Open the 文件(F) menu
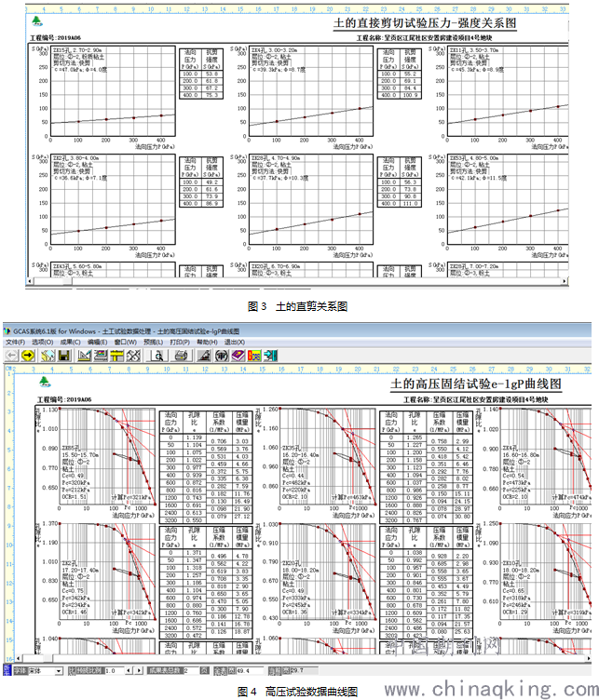Screen dimensions: 599x700 pos(15,342)
